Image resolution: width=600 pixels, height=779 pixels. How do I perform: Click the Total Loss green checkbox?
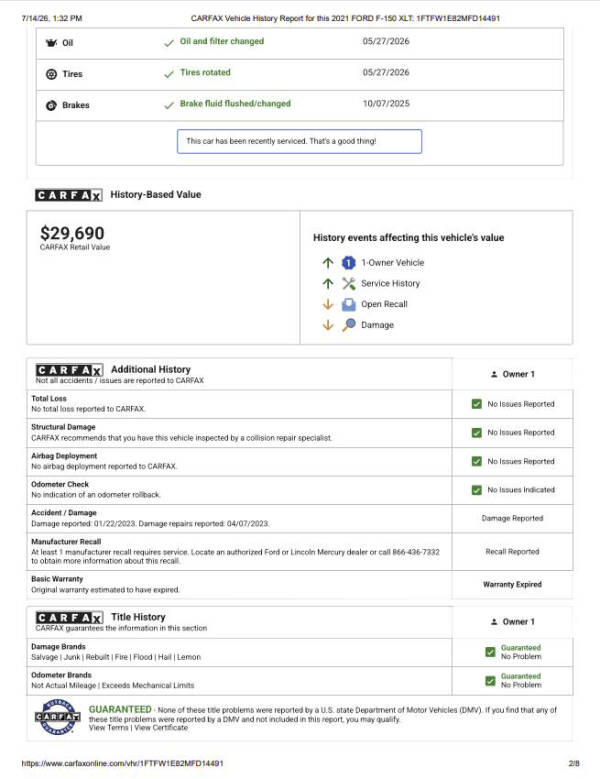[x=477, y=404]
